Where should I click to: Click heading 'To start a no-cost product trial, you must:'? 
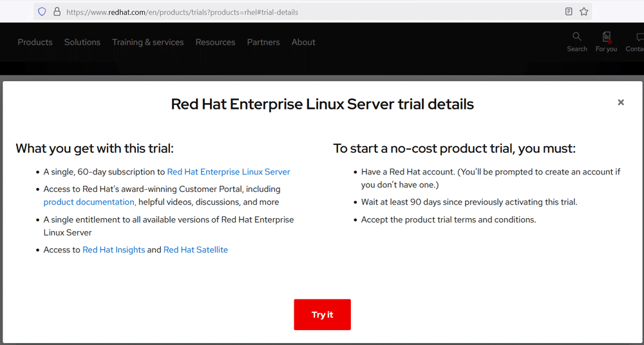[455, 148]
